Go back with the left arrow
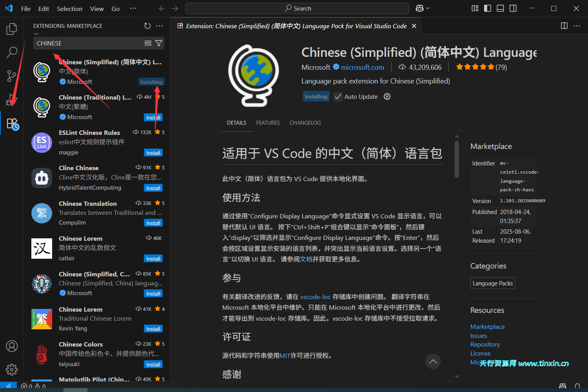 (x=162, y=8)
